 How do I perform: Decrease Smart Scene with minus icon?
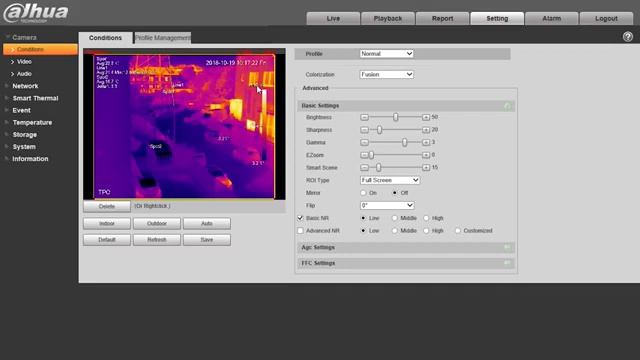tap(364, 168)
